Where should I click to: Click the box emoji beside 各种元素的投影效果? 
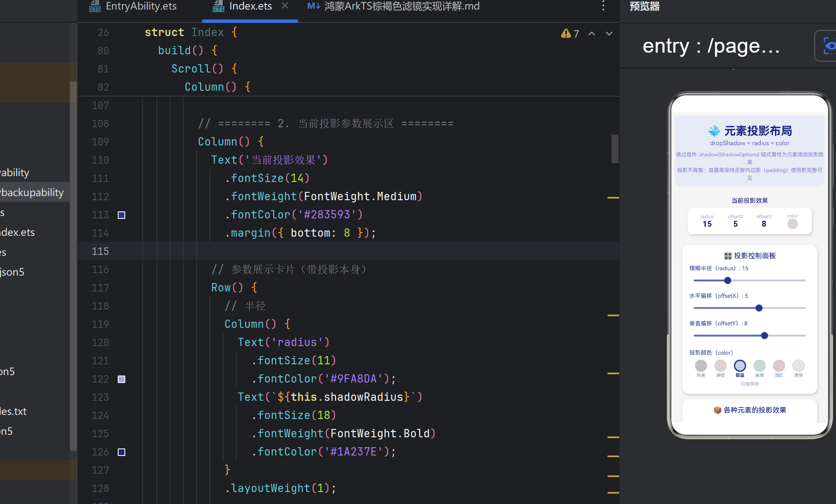click(x=717, y=410)
